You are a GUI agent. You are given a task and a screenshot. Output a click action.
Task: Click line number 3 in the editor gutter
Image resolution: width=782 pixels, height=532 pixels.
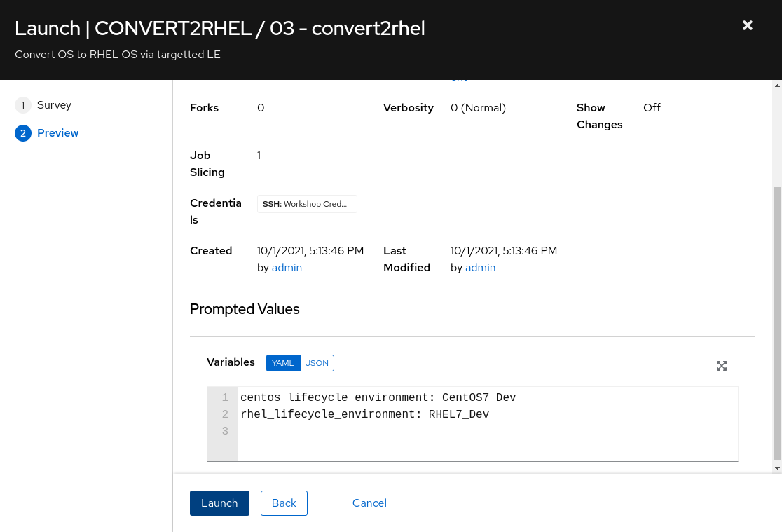[225, 430]
